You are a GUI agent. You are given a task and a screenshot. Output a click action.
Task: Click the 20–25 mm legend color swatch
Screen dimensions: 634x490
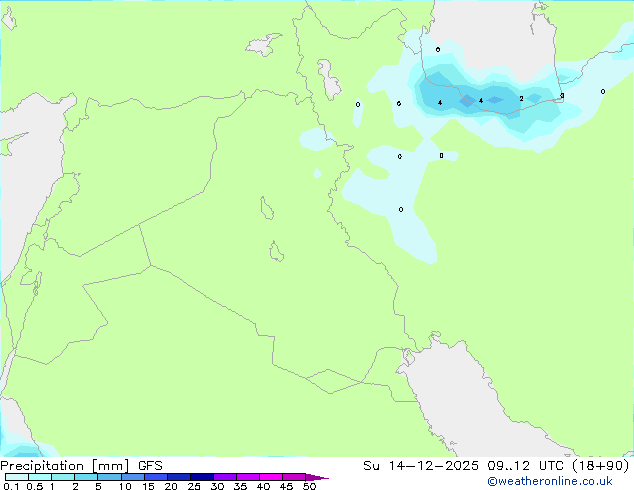179,477
